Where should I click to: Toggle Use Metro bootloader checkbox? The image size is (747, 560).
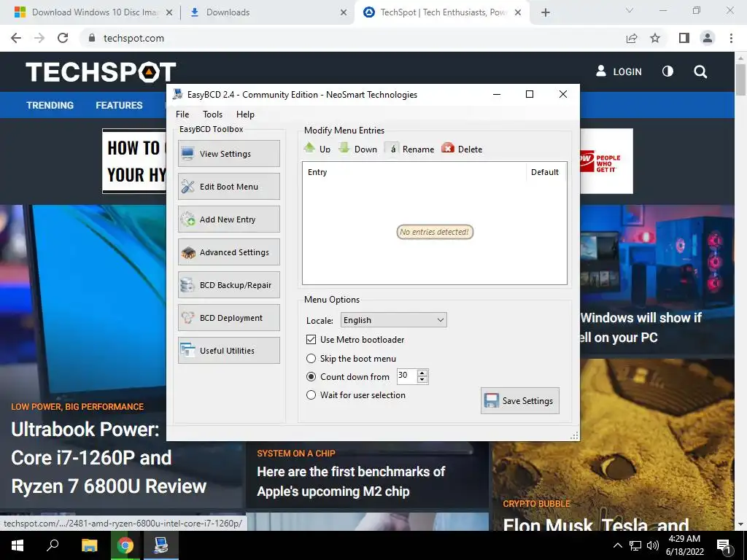(355, 340)
